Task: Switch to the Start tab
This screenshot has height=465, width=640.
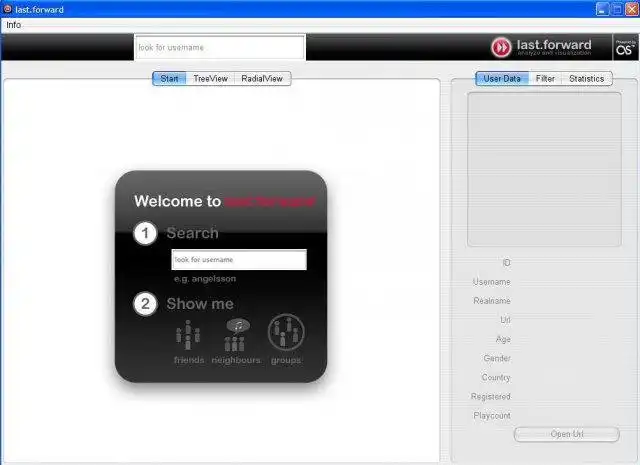Action: point(169,78)
